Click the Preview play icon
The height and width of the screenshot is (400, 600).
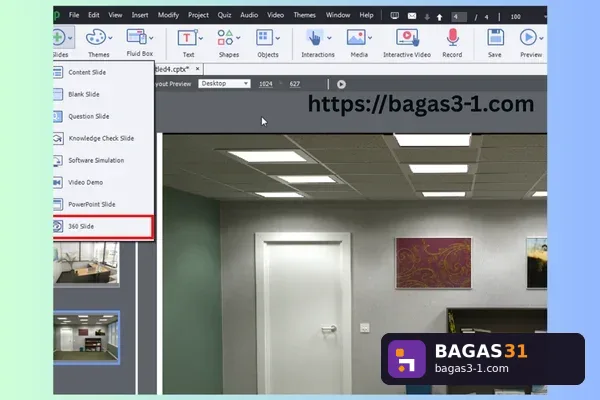pos(528,38)
